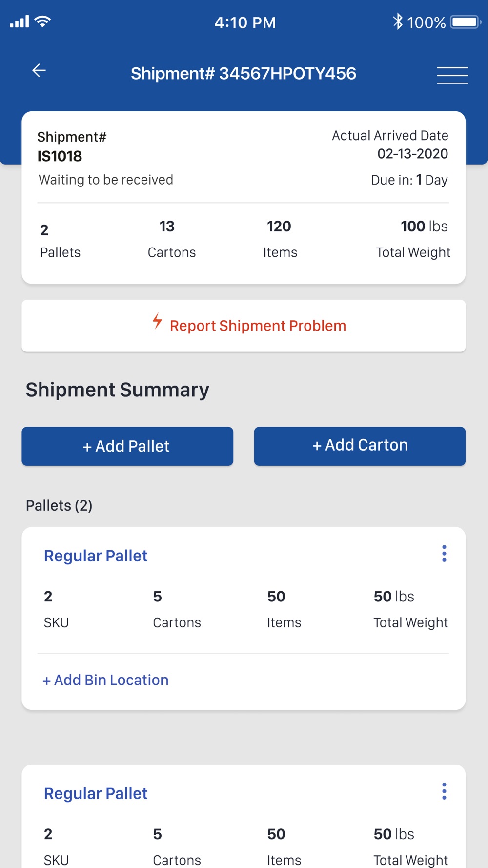Add Bin Location for first pallet

click(x=106, y=680)
